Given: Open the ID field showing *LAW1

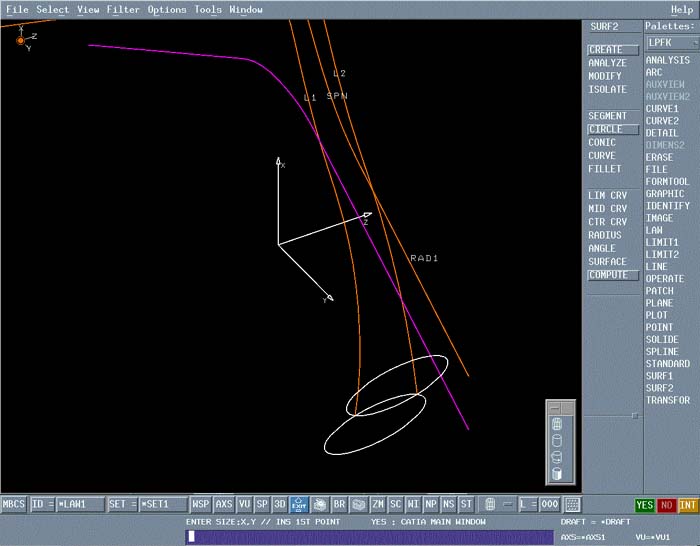Looking at the screenshot, I should click(x=79, y=505).
